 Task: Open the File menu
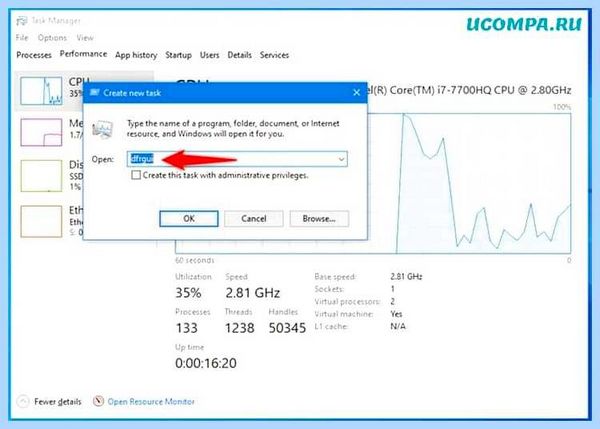click(22, 38)
